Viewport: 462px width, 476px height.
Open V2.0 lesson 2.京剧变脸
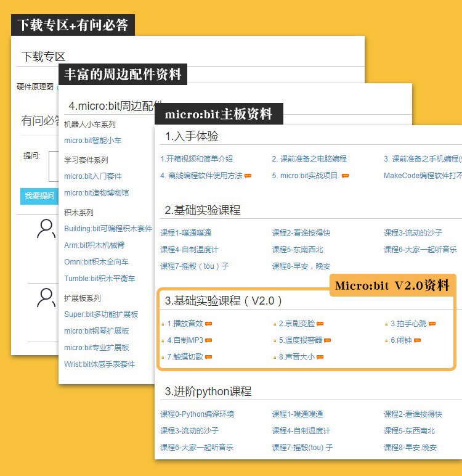(x=297, y=324)
